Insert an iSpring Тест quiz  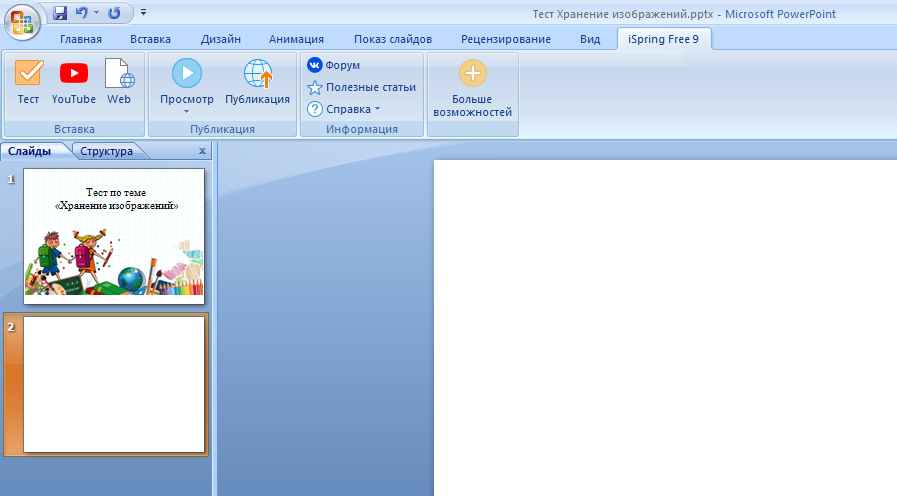[x=28, y=82]
